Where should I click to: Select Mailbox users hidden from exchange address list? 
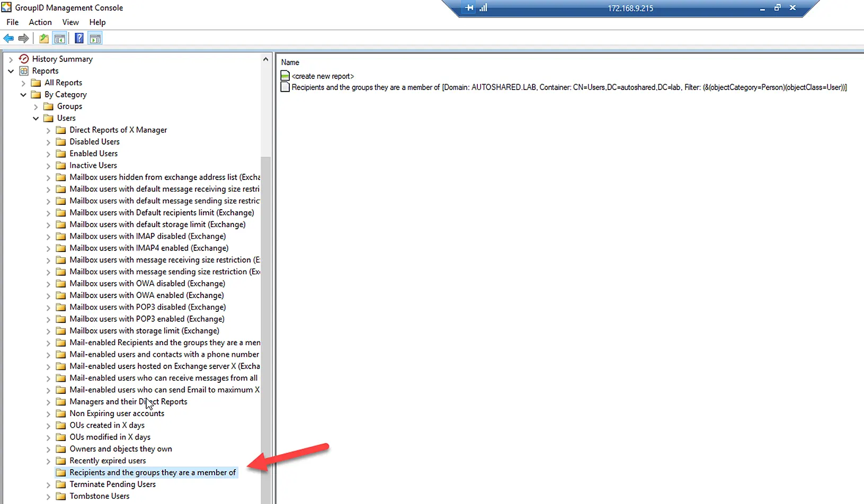(x=165, y=177)
